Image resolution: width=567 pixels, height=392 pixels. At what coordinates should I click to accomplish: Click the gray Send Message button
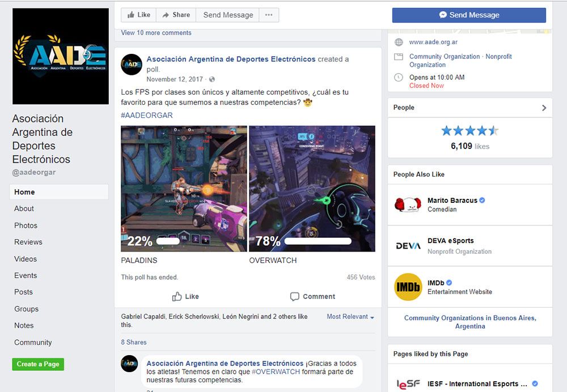point(228,15)
